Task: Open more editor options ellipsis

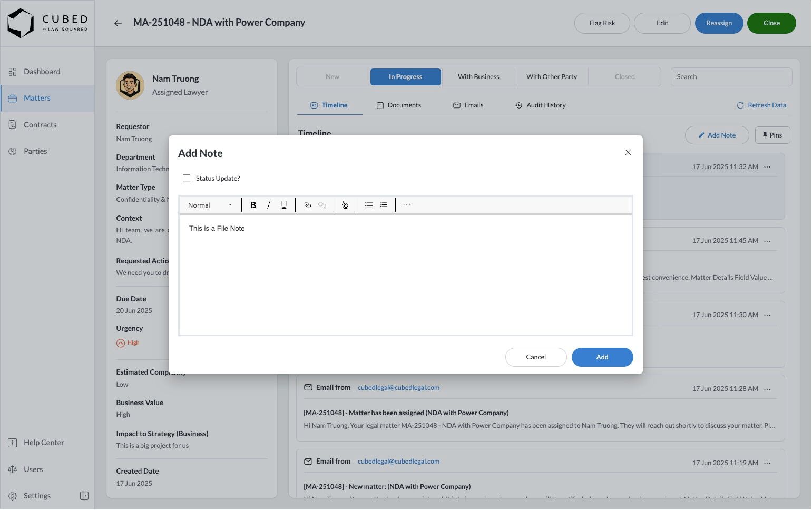Action: 407,205
